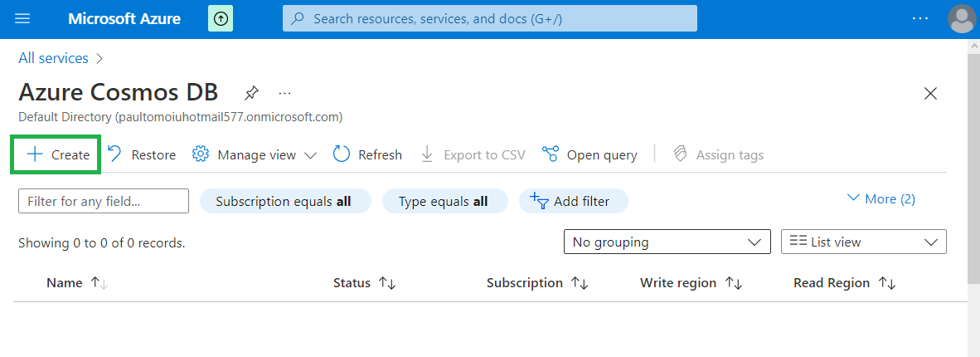Click Open query in toolbar

coord(590,154)
